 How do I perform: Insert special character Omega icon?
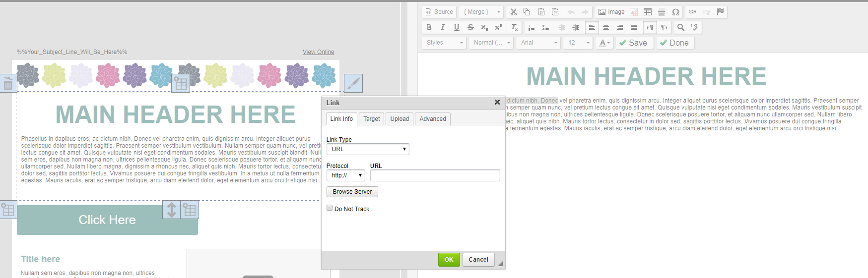click(675, 12)
